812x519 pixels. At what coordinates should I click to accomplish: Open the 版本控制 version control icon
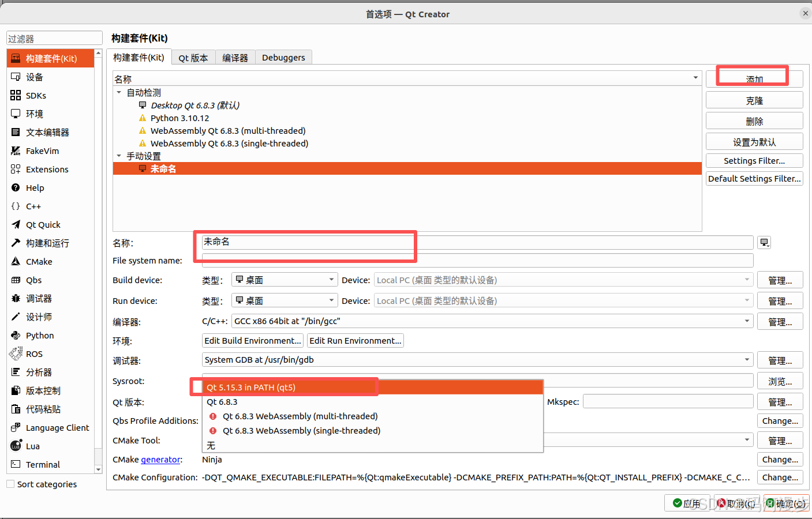click(16, 390)
